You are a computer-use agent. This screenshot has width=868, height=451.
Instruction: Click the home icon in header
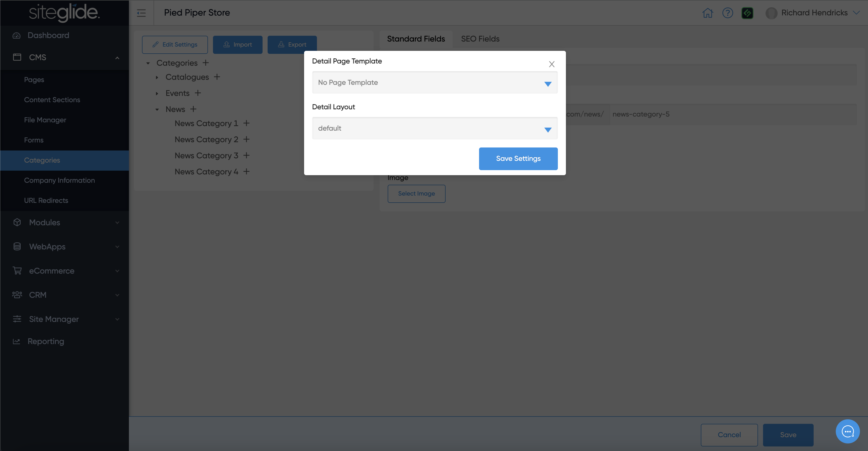coord(707,13)
